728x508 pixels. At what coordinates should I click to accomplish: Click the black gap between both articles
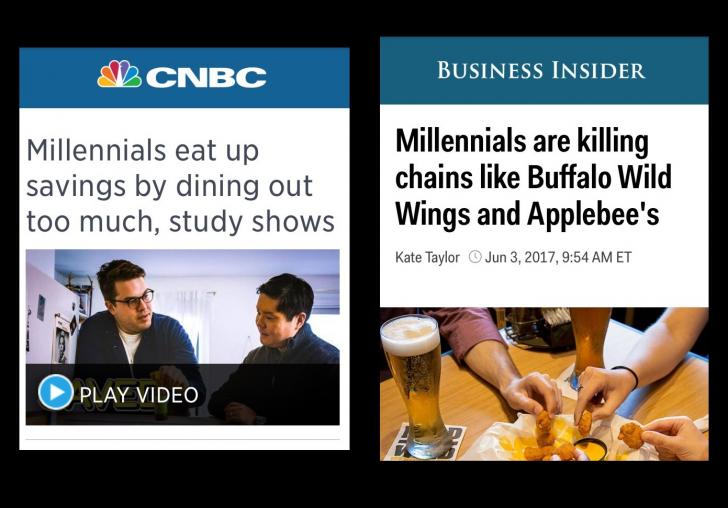pos(364,250)
